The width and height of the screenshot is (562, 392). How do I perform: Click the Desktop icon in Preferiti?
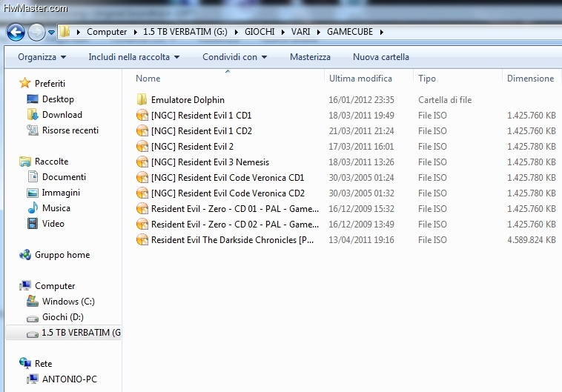pos(33,99)
